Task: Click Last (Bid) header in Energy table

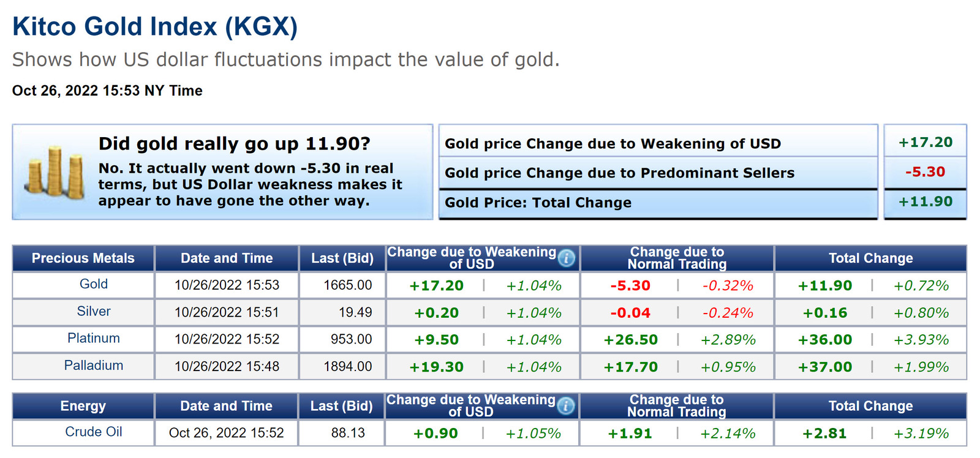Action: pos(342,406)
